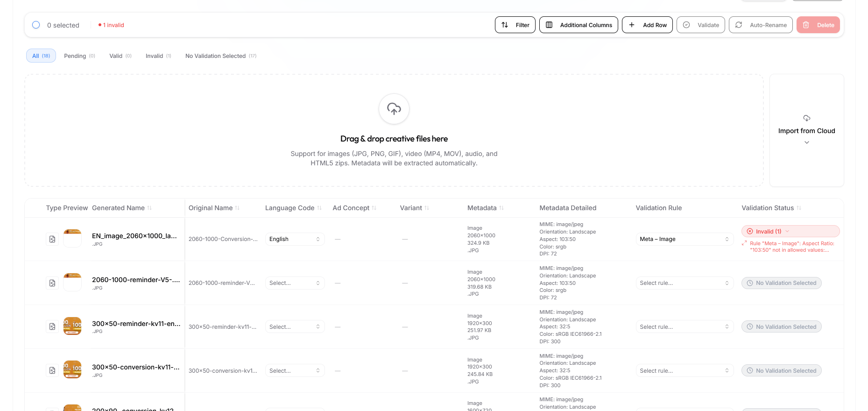Open the language Select dropdown for 300×50-reminder-kv11

(295, 327)
